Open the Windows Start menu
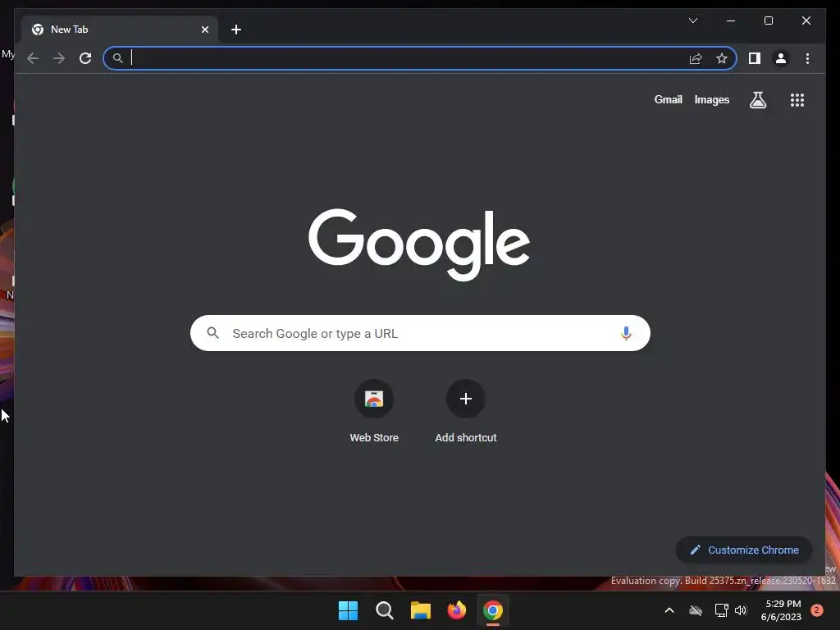 coord(348,610)
